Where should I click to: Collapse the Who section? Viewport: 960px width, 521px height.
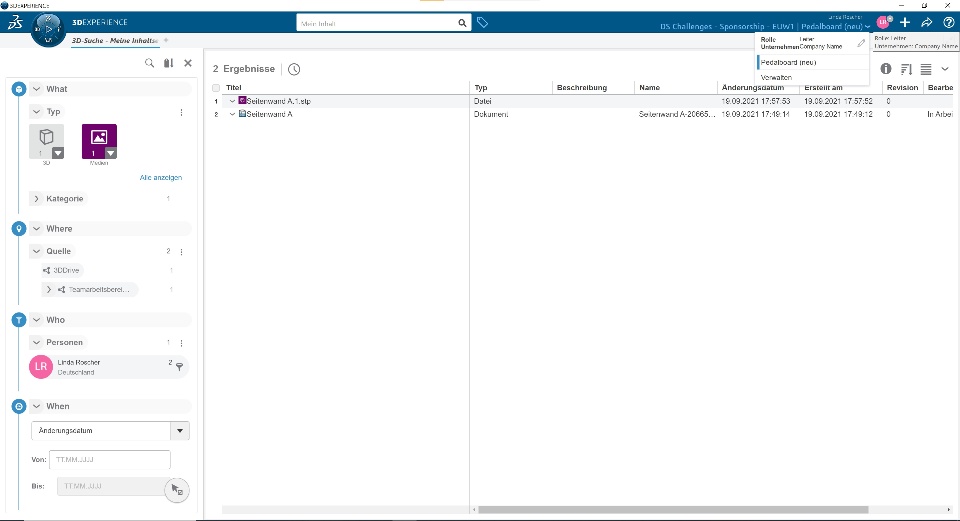click(36, 320)
